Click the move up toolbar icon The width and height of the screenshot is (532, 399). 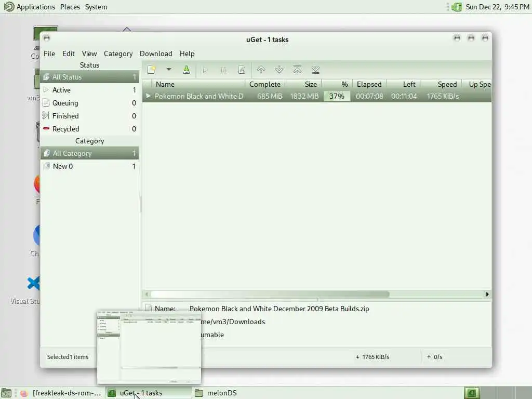click(261, 70)
